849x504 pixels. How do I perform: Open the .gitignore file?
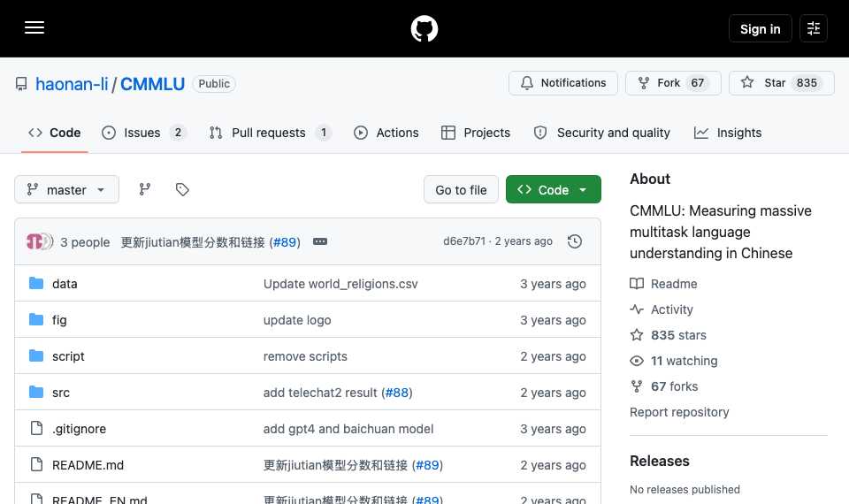[79, 429]
